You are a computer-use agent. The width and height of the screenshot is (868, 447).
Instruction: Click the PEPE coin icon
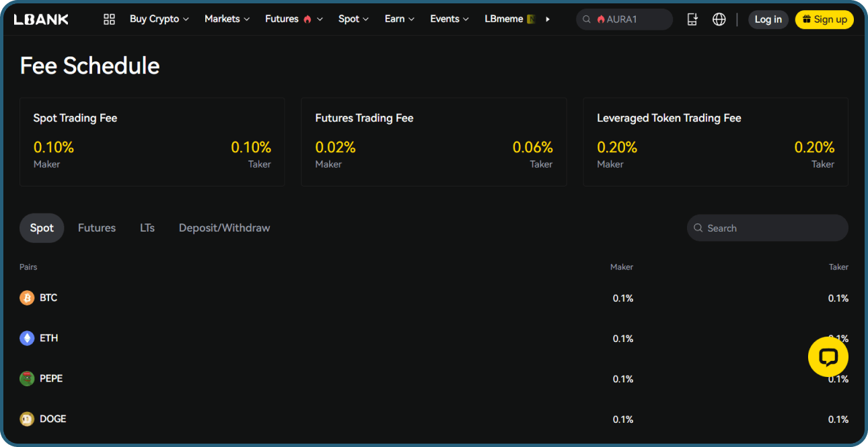click(27, 378)
